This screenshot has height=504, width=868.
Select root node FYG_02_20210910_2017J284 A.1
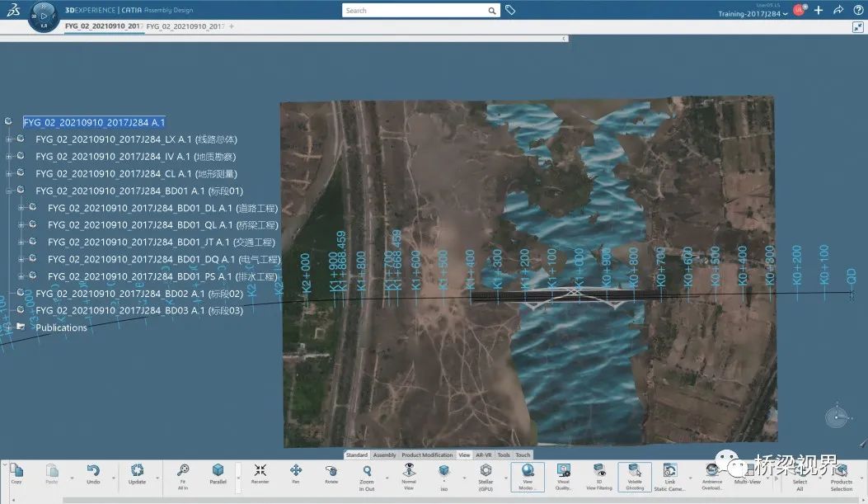[94, 122]
